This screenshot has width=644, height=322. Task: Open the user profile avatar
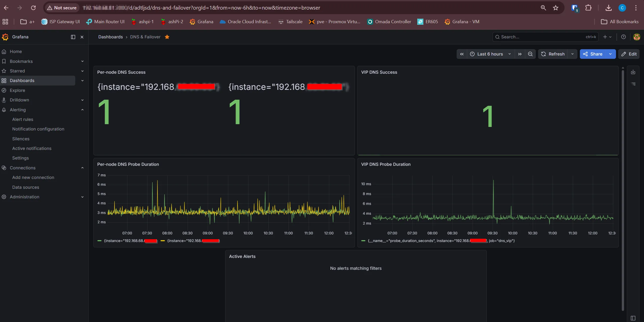click(637, 37)
